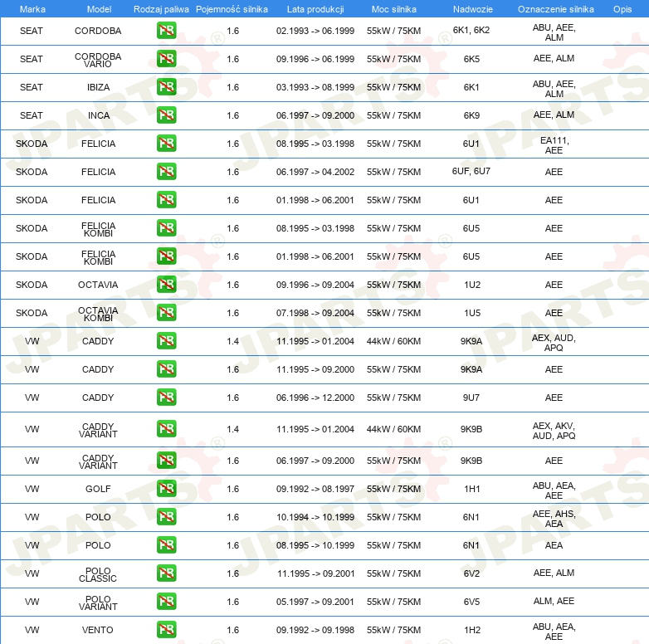
Task: Click the fuel icon in POLO VARIANT row
Action: (166, 602)
